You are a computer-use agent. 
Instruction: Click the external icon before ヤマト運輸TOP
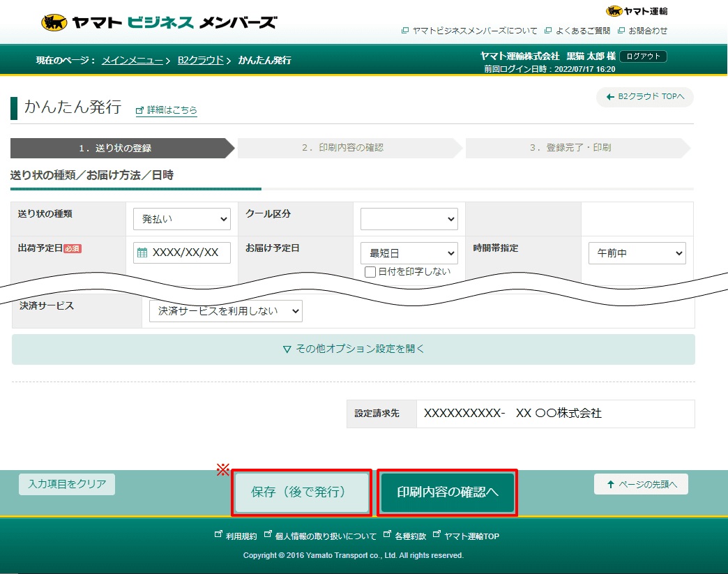(437, 534)
